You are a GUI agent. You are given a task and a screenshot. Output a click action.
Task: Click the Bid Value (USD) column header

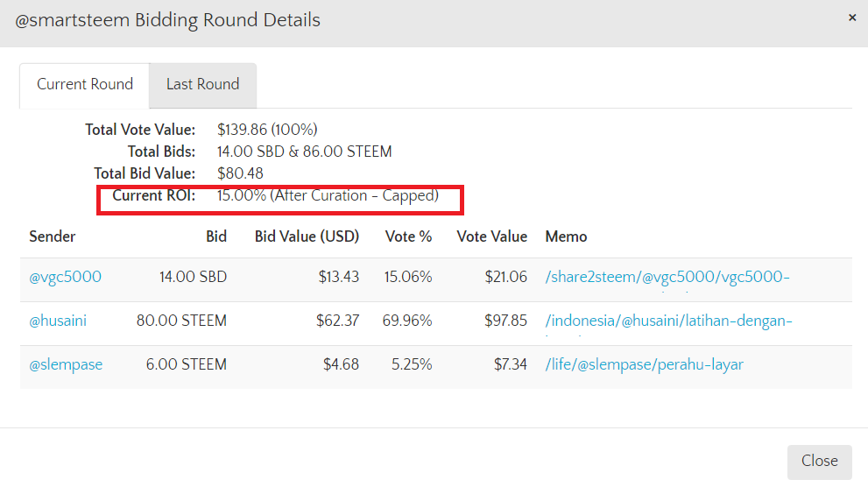click(307, 236)
